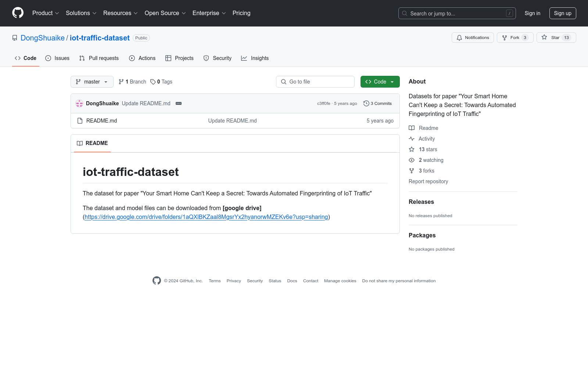Click the Sign in link
588x368 pixels.
[533, 13]
